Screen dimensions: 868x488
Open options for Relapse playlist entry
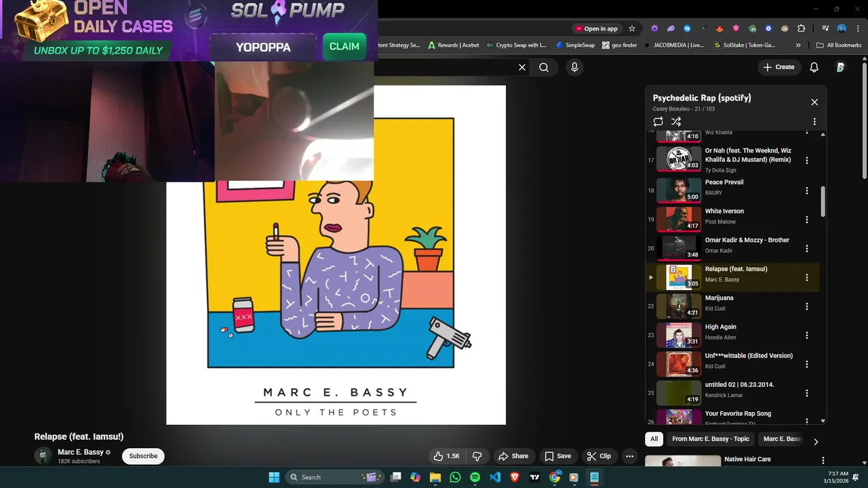coord(807,277)
